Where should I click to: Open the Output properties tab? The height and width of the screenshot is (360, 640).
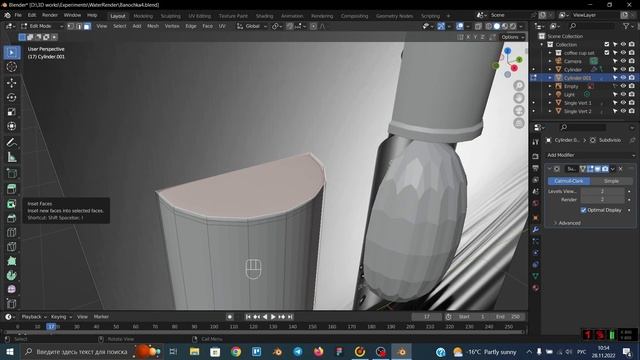(536, 168)
